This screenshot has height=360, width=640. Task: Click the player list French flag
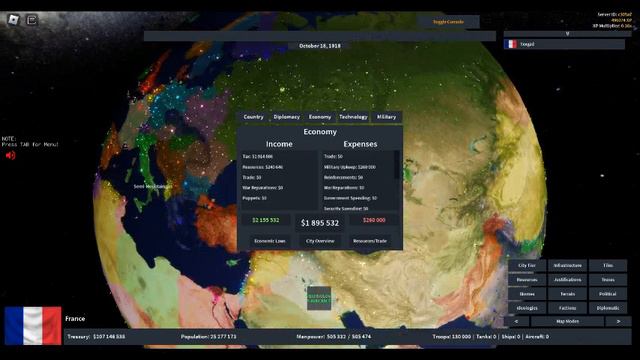511,44
